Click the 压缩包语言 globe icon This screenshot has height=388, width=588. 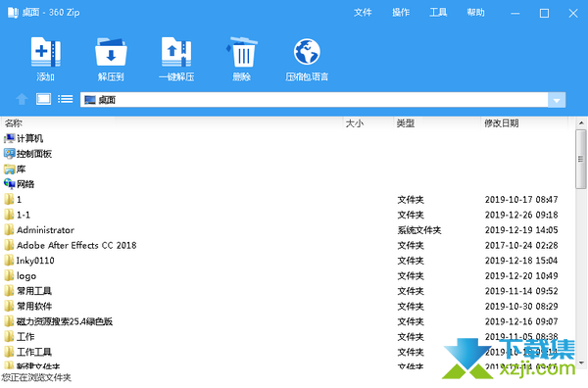pos(307,52)
